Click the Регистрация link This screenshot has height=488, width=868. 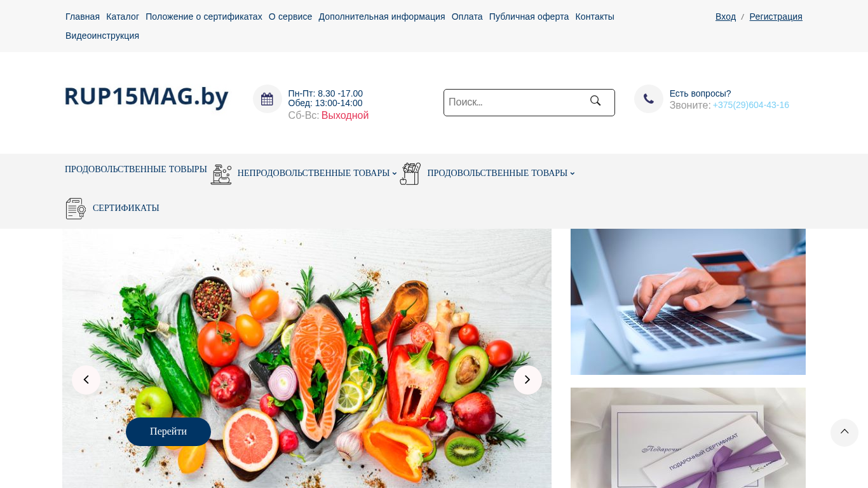[776, 17]
